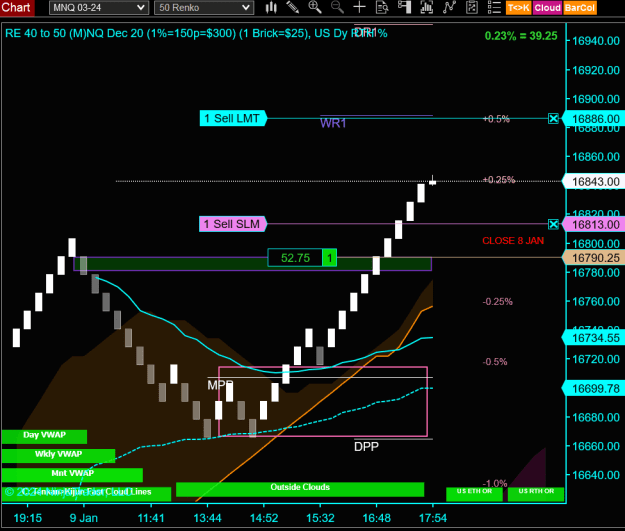Activate the crosshair cursor icon
This screenshot has height=531, width=625.
(x=360, y=7)
